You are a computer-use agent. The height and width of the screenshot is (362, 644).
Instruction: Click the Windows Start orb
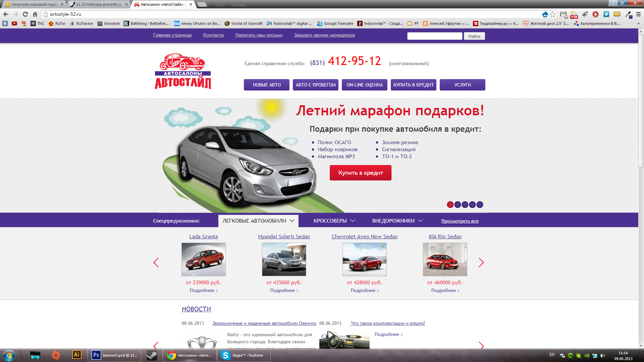click(x=9, y=355)
